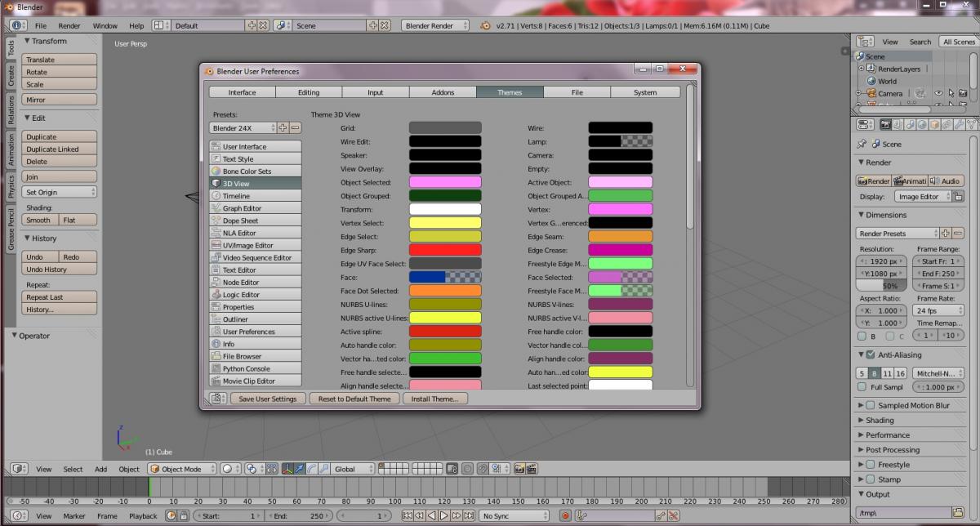Remove the current theme preset
Screen dimensions: 980x526
296,127
